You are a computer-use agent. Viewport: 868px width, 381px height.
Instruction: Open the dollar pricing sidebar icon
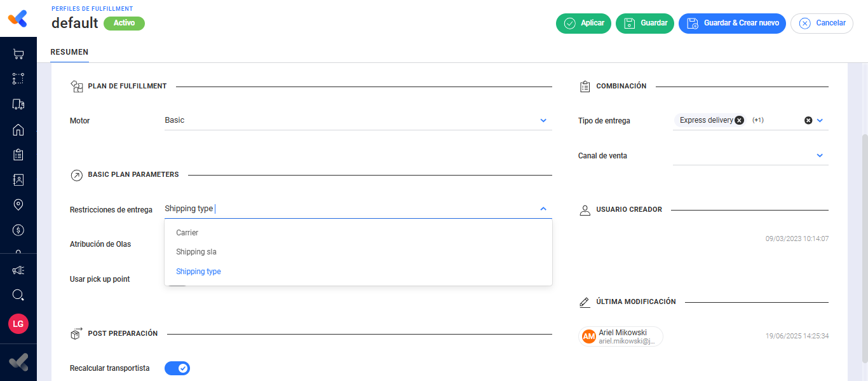(18, 230)
